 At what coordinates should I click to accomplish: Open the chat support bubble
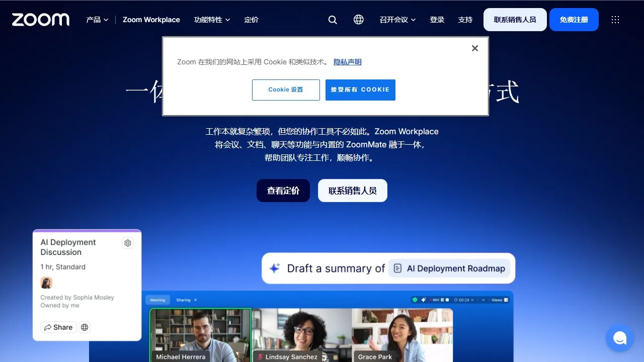tap(620, 338)
